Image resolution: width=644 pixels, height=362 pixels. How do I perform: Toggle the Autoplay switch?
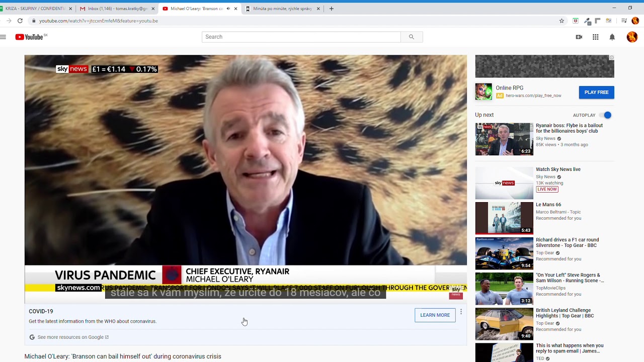(x=606, y=115)
